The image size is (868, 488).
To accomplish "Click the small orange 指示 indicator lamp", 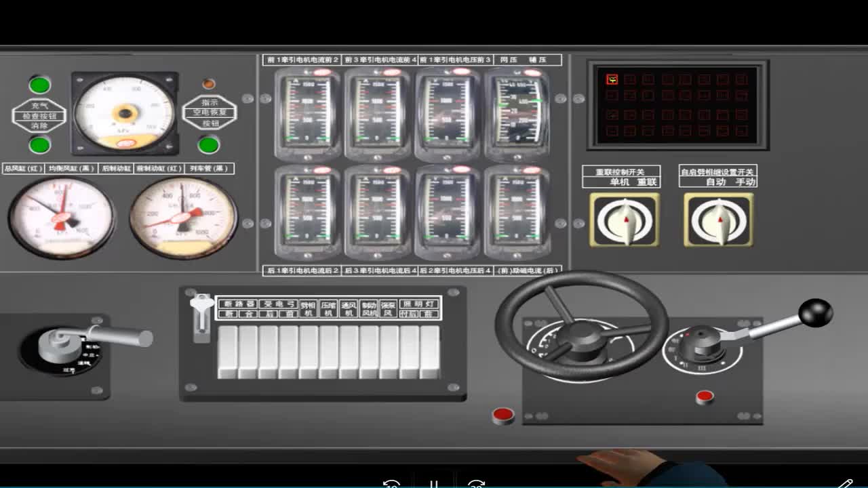I will [x=209, y=84].
